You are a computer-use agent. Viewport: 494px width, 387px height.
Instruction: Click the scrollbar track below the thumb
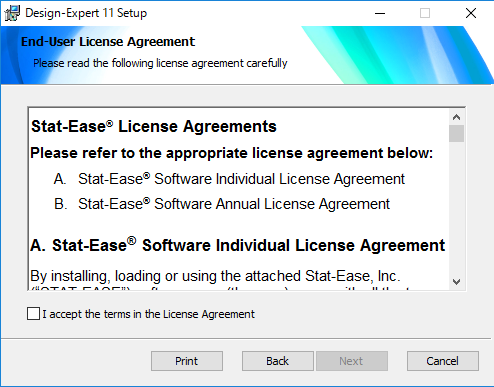456,208
